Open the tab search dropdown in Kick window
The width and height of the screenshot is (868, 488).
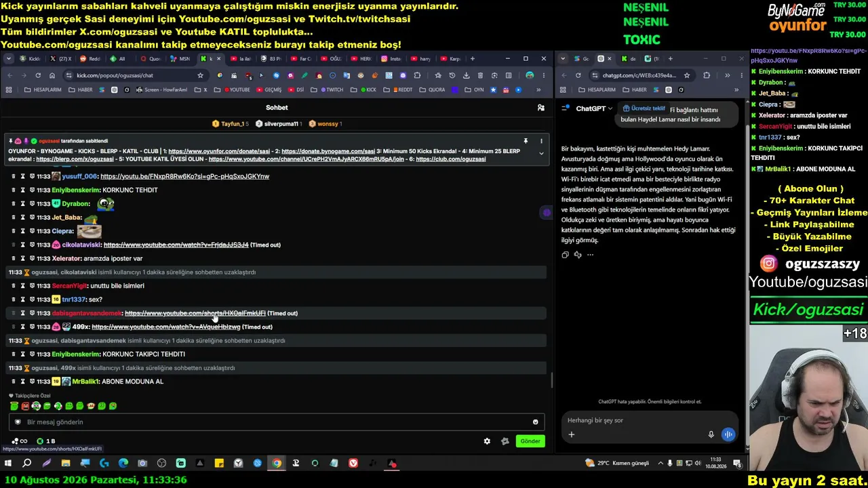pyautogui.click(x=8, y=59)
